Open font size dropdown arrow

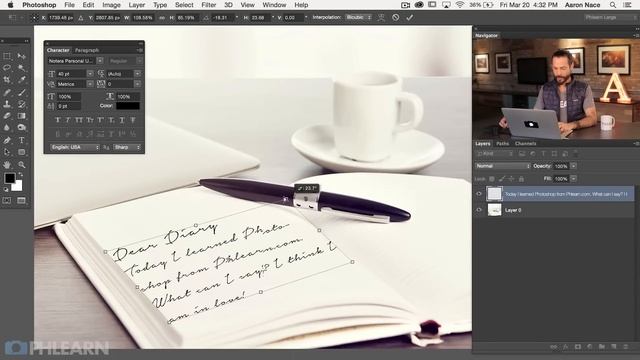pyautogui.click(x=90, y=74)
